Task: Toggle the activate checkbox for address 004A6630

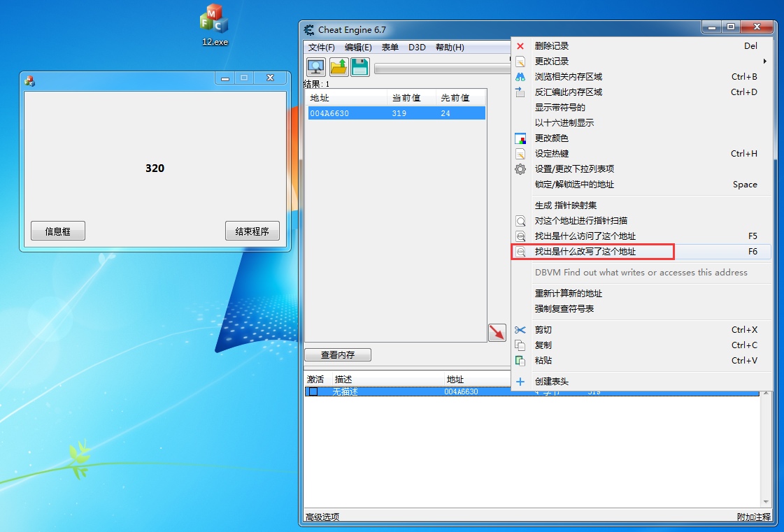Action: tap(313, 391)
